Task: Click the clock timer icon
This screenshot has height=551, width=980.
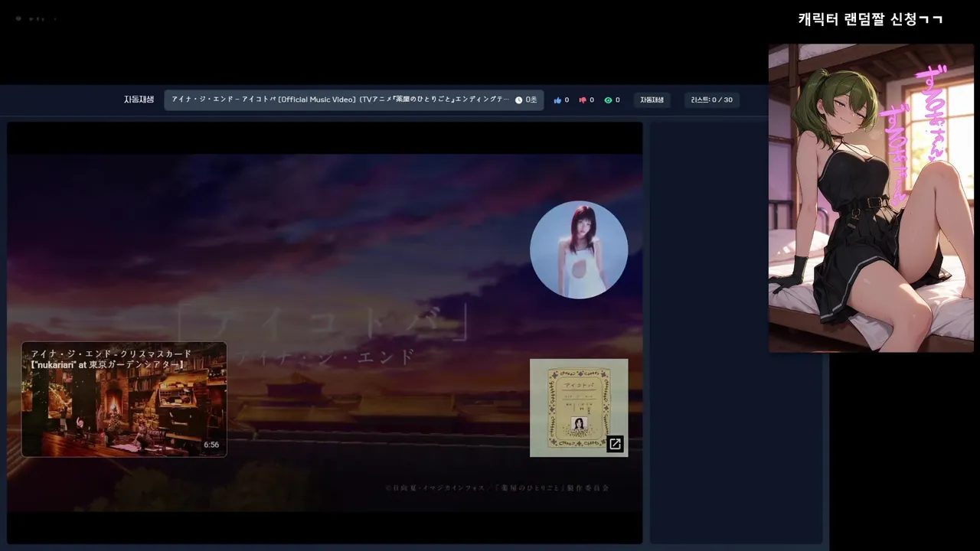Action: (x=518, y=100)
